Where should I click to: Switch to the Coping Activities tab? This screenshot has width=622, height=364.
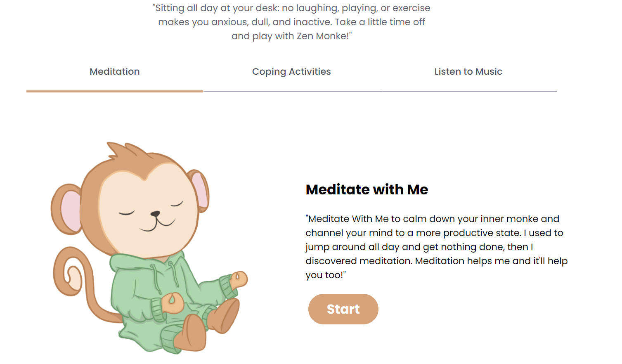tap(291, 71)
